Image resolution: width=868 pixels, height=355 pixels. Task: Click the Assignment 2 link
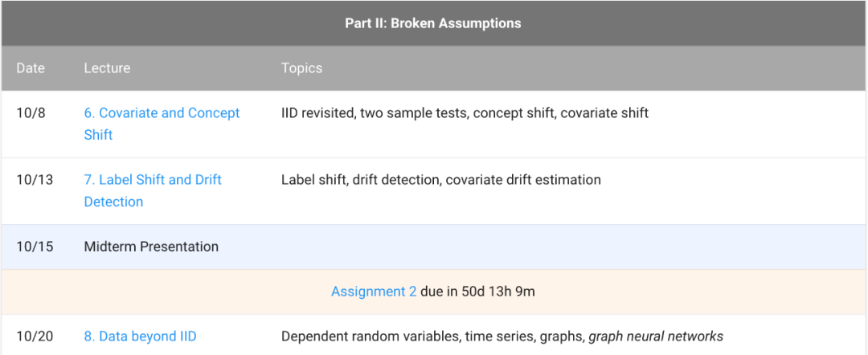pos(373,292)
